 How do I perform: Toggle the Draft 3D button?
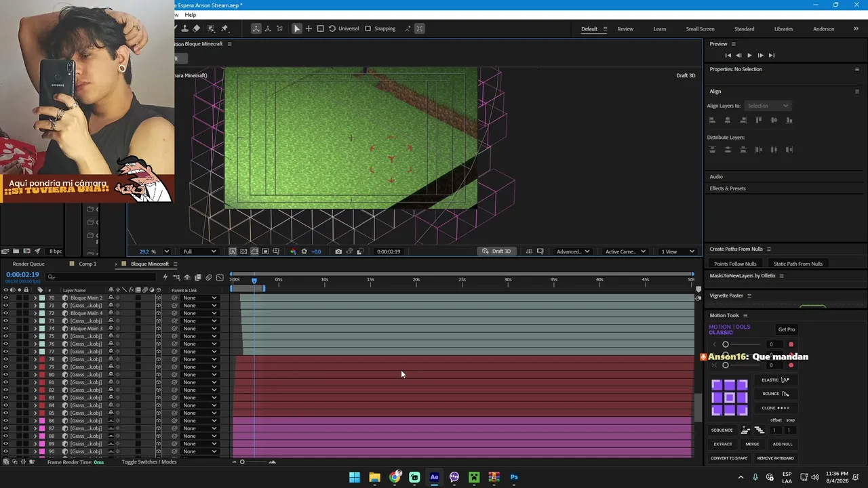pos(496,251)
